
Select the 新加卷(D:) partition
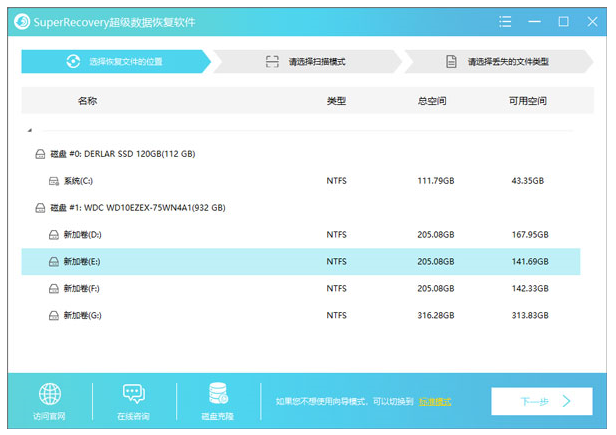pyautogui.click(x=82, y=235)
